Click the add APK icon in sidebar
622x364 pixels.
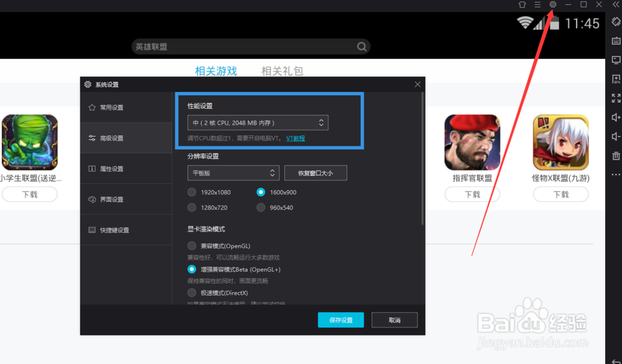click(616, 79)
